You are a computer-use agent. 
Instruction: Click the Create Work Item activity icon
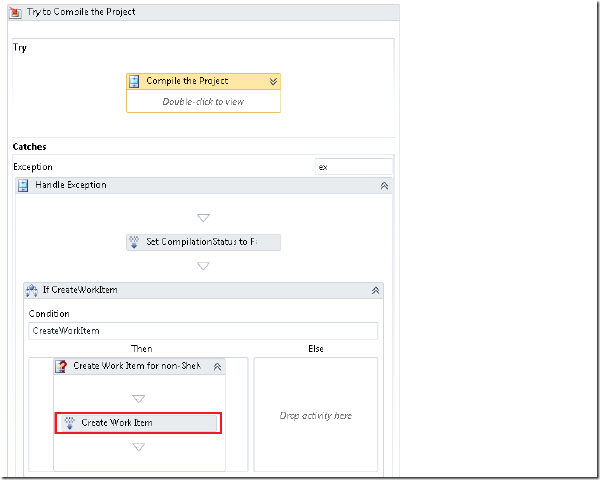click(70, 423)
